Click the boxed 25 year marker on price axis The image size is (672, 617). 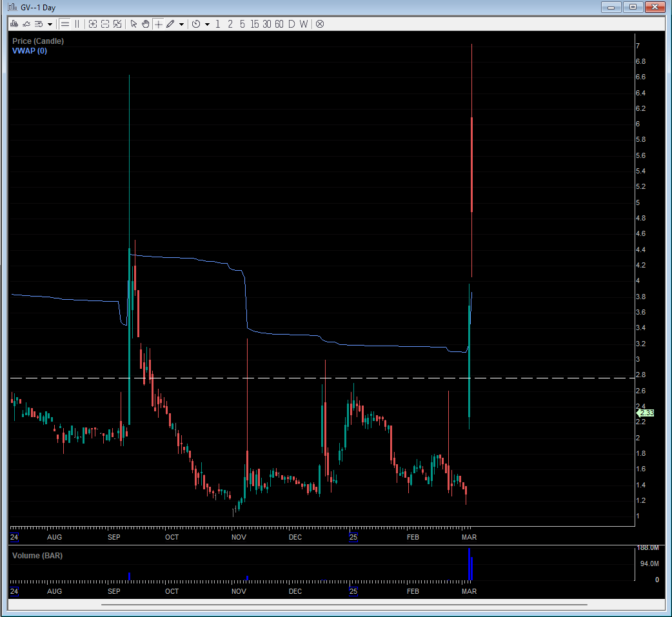(x=353, y=537)
